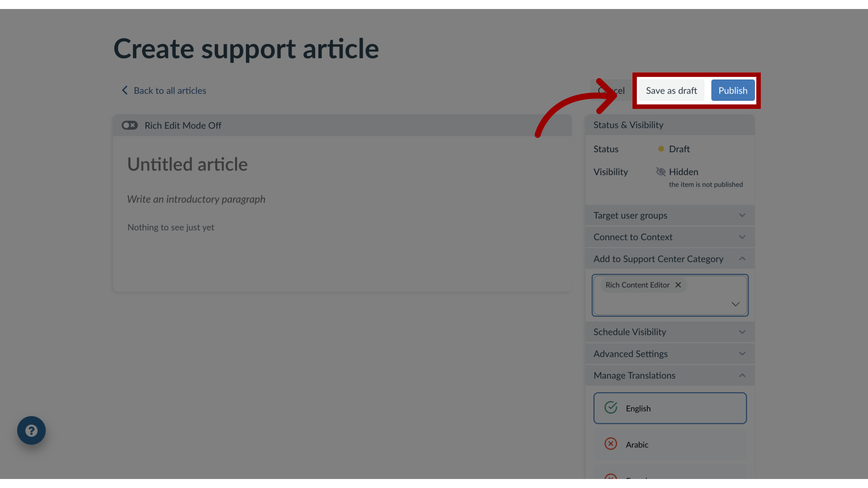868x488 pixels.
Task: Click the Cancel button
Action: (x=611, y=90)
